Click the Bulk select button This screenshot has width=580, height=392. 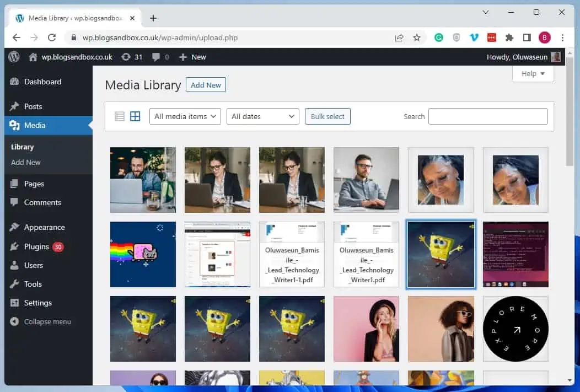[x=327, y=116]
